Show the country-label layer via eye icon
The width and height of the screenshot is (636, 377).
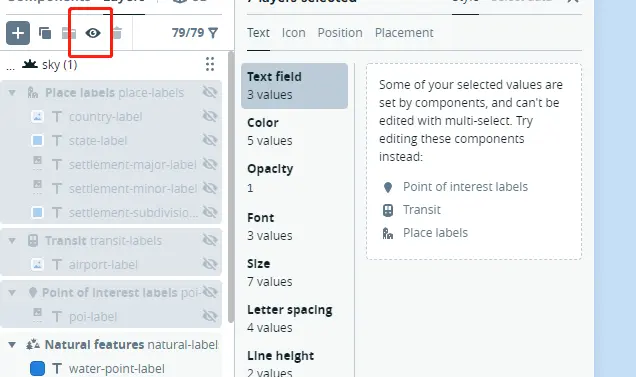click(x=210, y=116)
